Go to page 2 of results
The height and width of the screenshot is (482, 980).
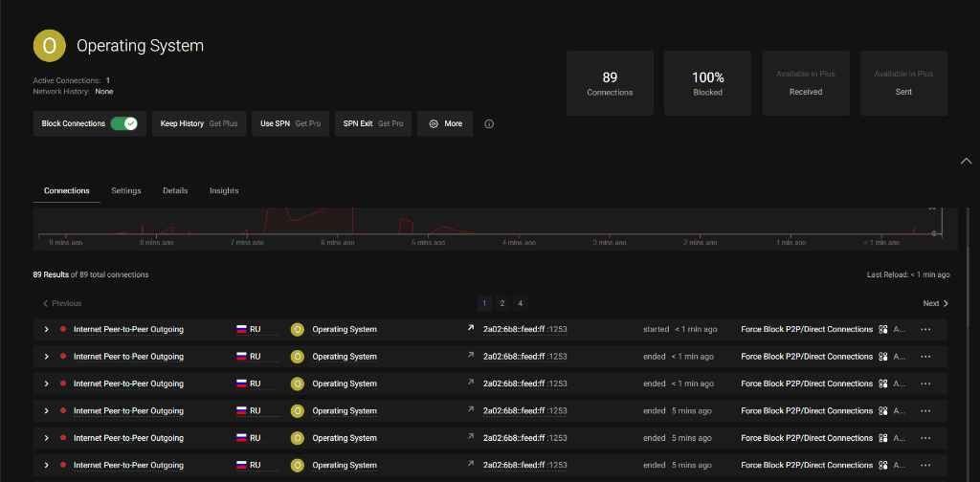[501, 303]
